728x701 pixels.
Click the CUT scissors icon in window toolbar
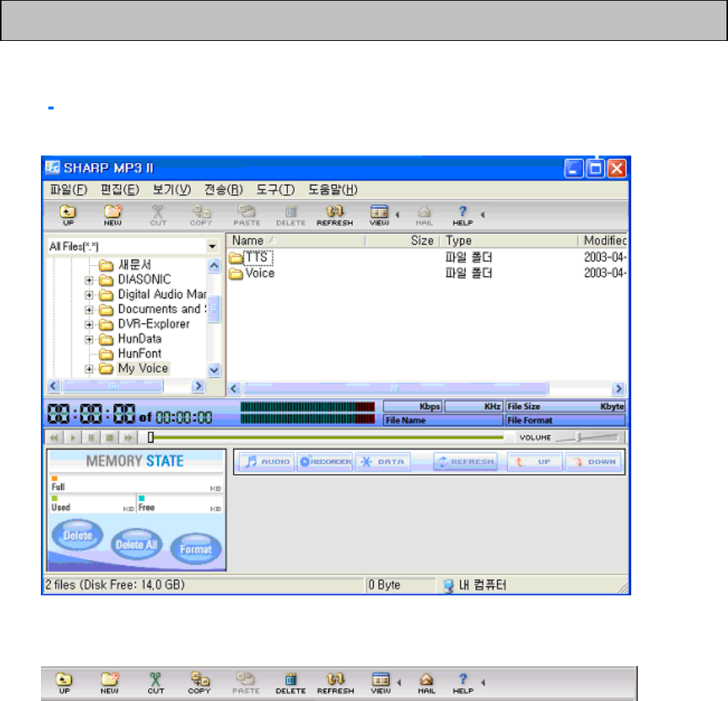(158, 215)
